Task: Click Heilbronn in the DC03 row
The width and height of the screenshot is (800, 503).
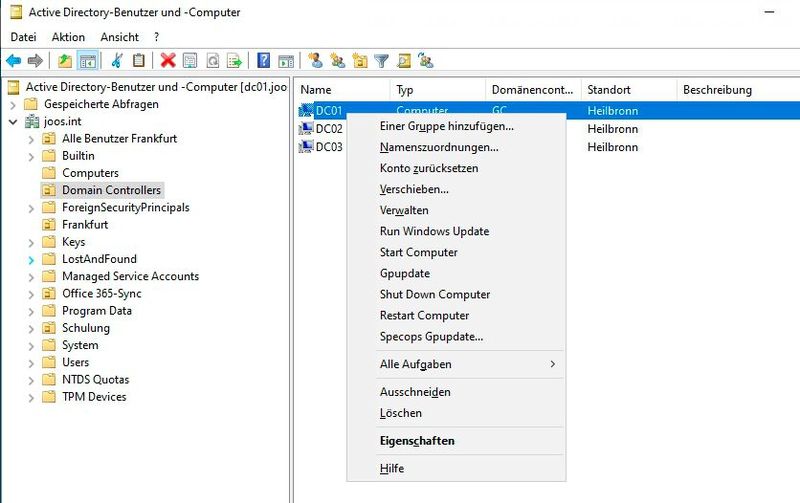Action: (612, 147)
